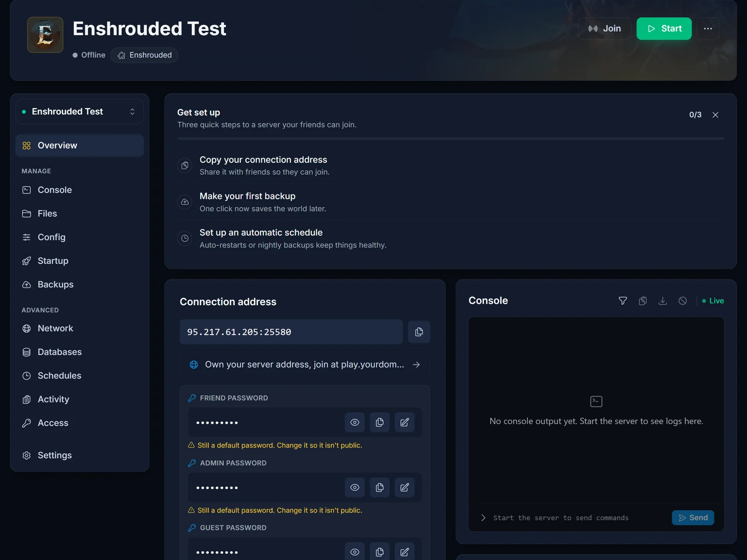Screen dimensions: 747x560
Task: Click the FRIEND PASSWORD label
Action: coord(234,398)
